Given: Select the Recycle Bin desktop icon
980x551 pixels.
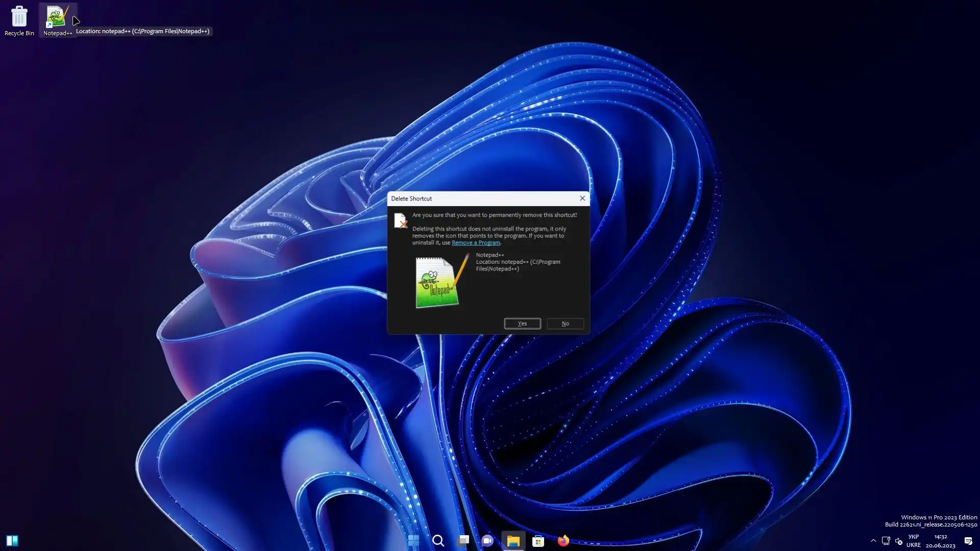Looking at the screenshot, I should (x=19, y=20).
